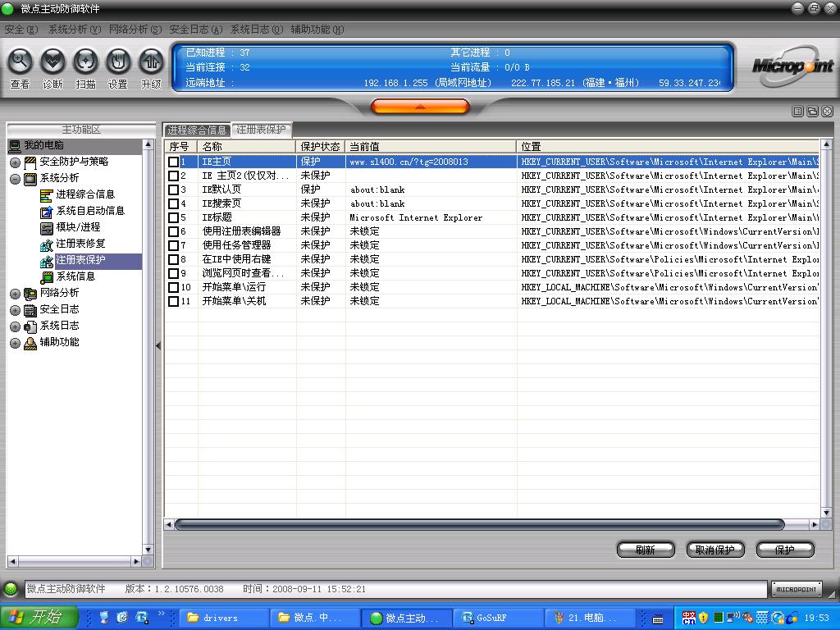The width and height of the screenshot is (840, 630).
Task: Click the MICROPOINT logo button in status bar
Action: click(x=797, y=589)
